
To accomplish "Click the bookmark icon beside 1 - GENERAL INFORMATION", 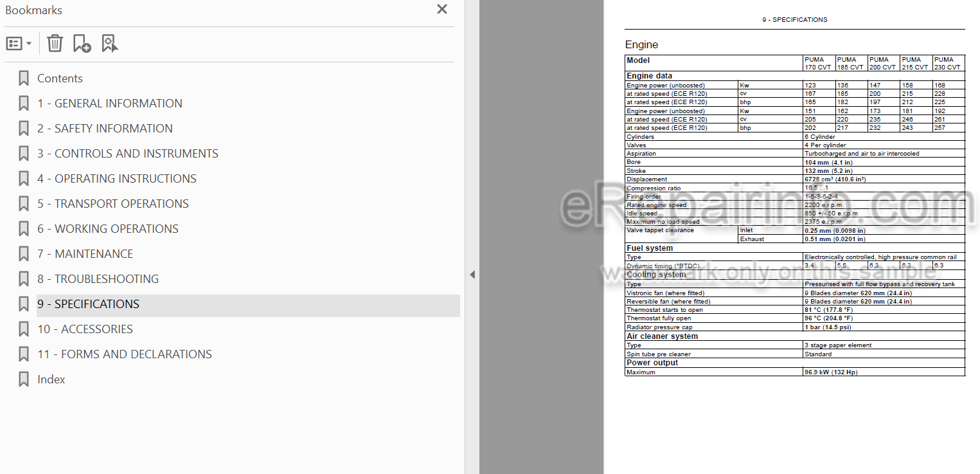I will click(24, 104).
